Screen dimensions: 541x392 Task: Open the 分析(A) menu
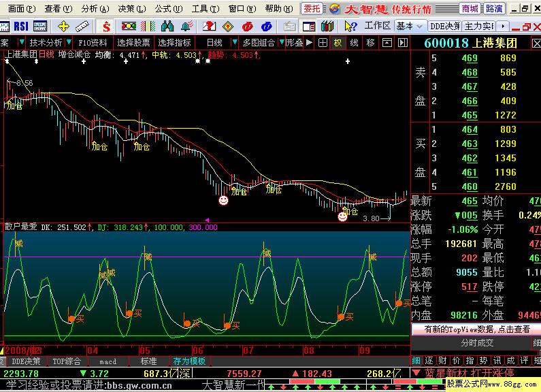95,9
